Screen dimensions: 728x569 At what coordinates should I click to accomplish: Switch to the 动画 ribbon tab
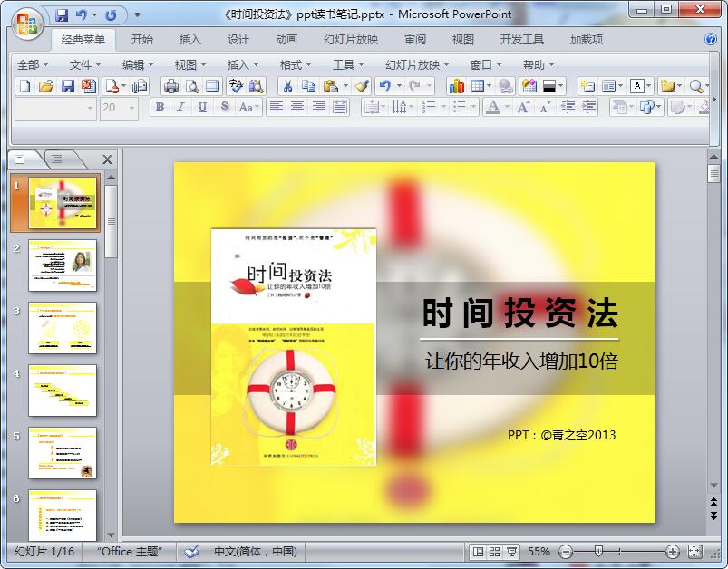(x=286, y=40)
